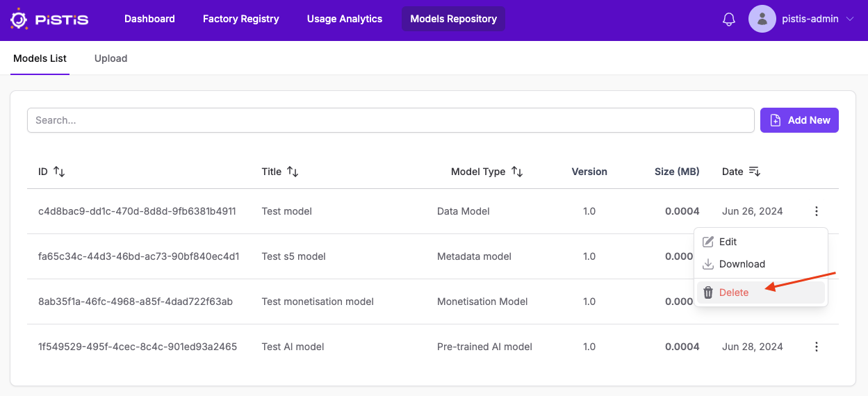Click the Add New button
Screen dimensions: 868x396
point(799,120)
